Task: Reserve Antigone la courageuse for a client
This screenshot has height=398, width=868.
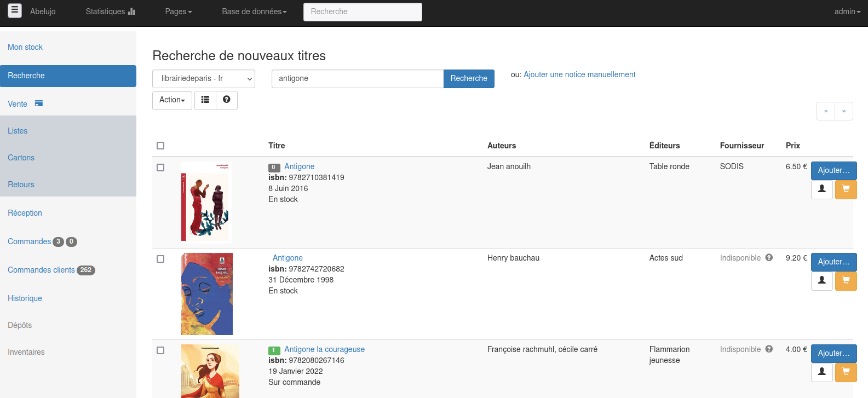Action: (822, 372)
